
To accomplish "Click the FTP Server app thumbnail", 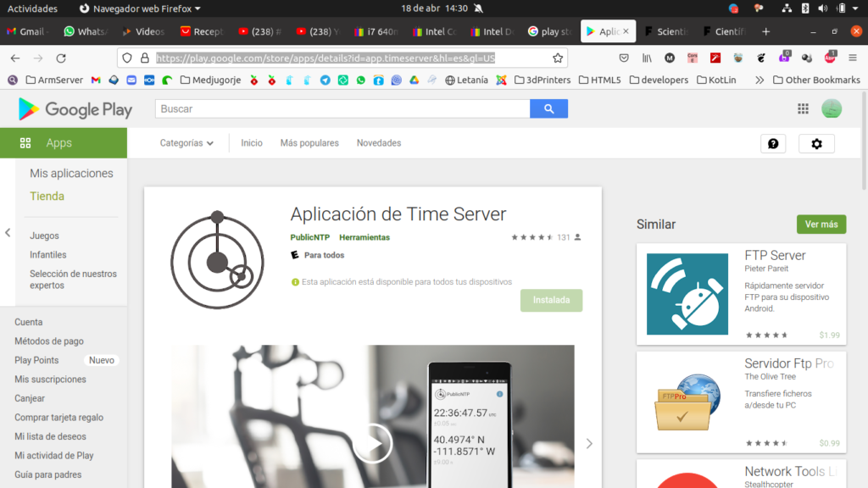I will point(687,294).
